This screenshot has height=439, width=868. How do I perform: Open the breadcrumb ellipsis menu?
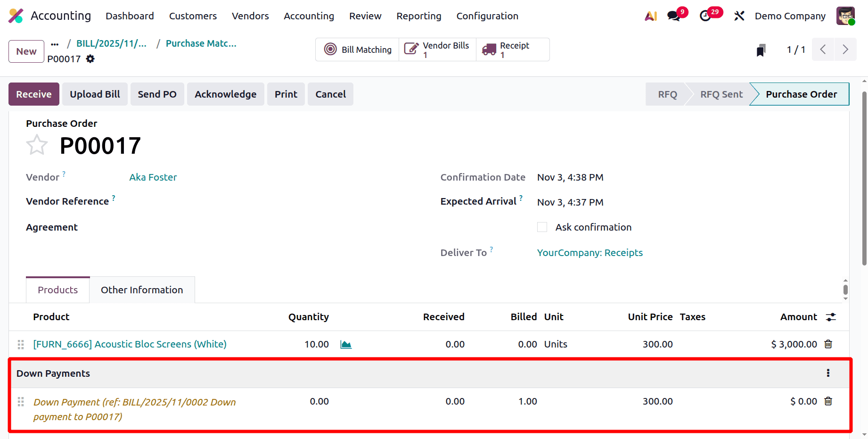pyautogui.click(x=55, y=43)
